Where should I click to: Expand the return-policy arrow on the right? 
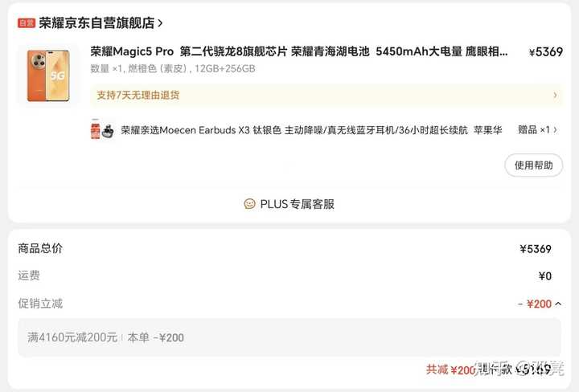tap(555, 95)
